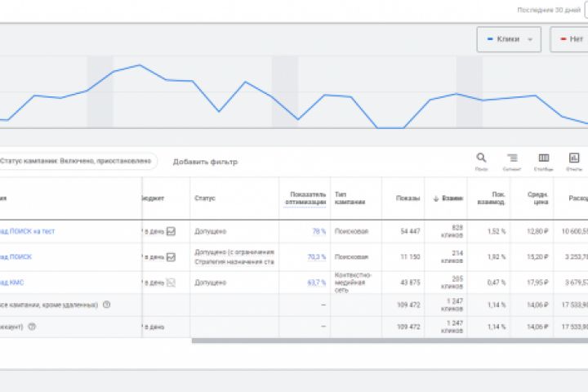Click budget chart icon for ПОИСК на тест

[x=171, y=231]
